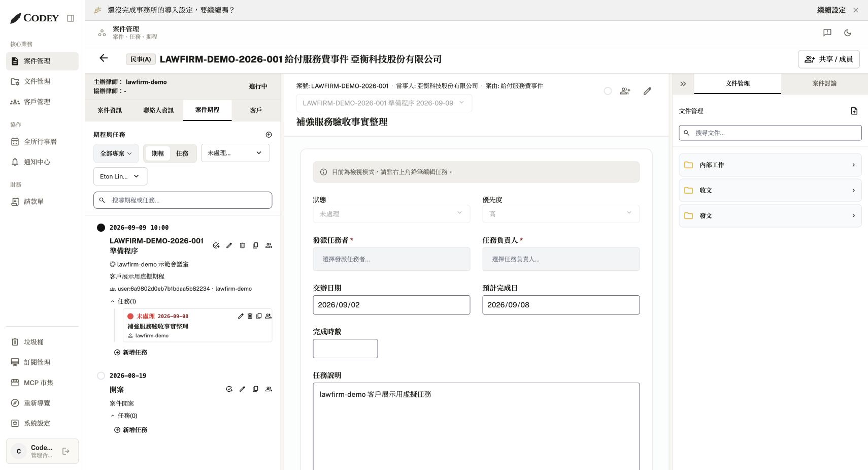Copy the 補強服務驗收事實整理 task in list

click(259, 316)
